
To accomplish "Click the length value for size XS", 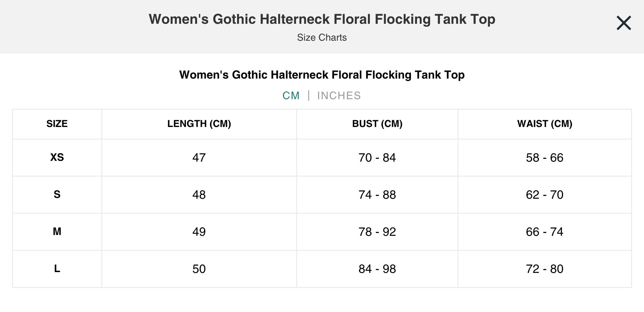I will [x=199, y=158].
